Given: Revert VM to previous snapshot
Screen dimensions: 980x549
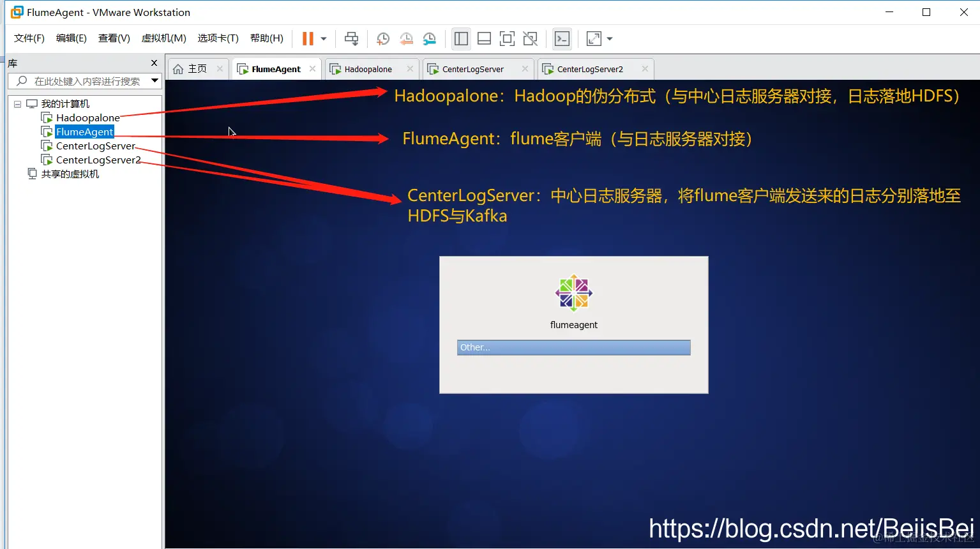Looking at the screenshot, I should (x=406, y=38).
